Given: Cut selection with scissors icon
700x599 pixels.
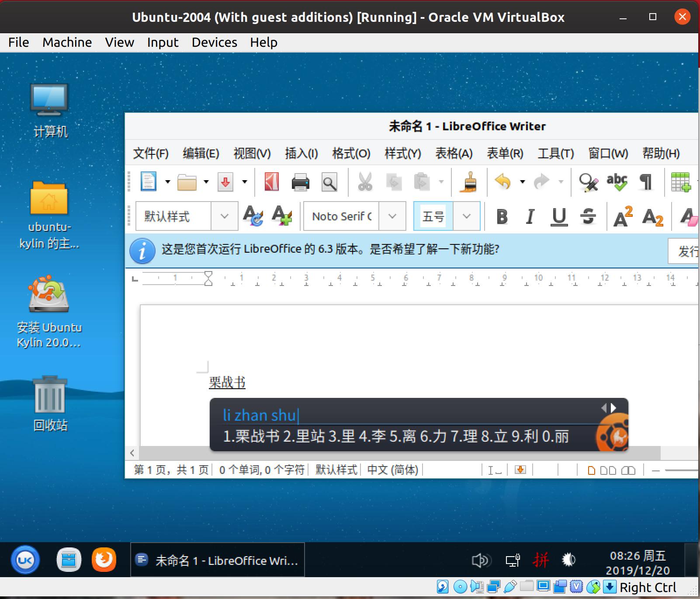Looking at the screenshot, I should 365,182.
